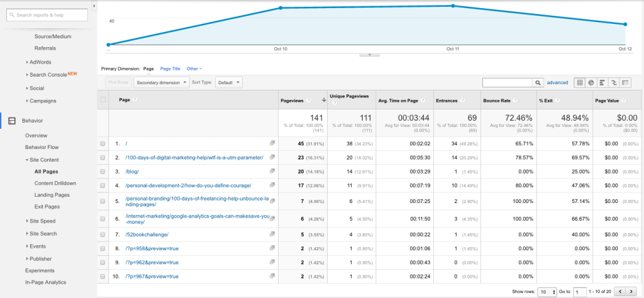Screen dimensions: 644x298
Task: Click the Behavior section icon
Action: tap(12, 121)
